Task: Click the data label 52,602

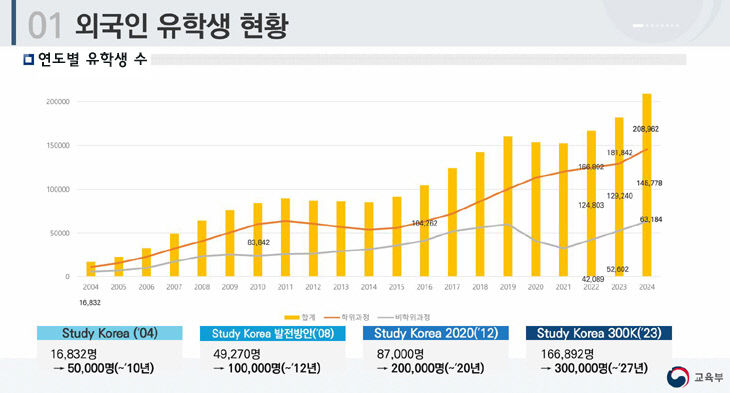Action: (x=618, y=269)
